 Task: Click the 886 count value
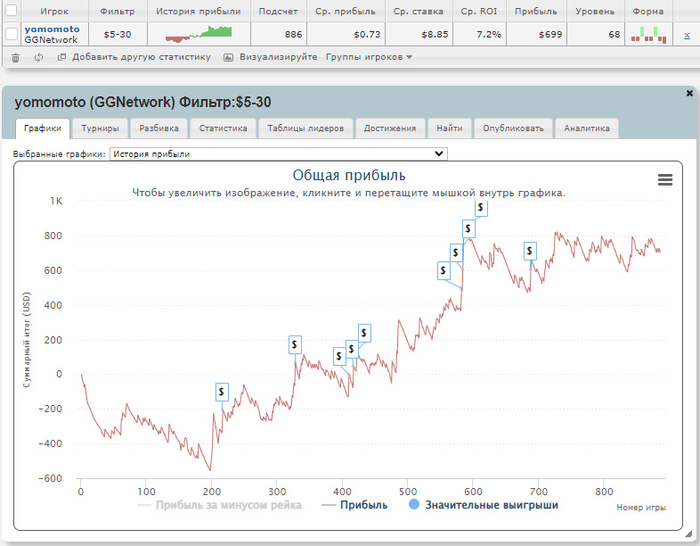click(293, 34)
